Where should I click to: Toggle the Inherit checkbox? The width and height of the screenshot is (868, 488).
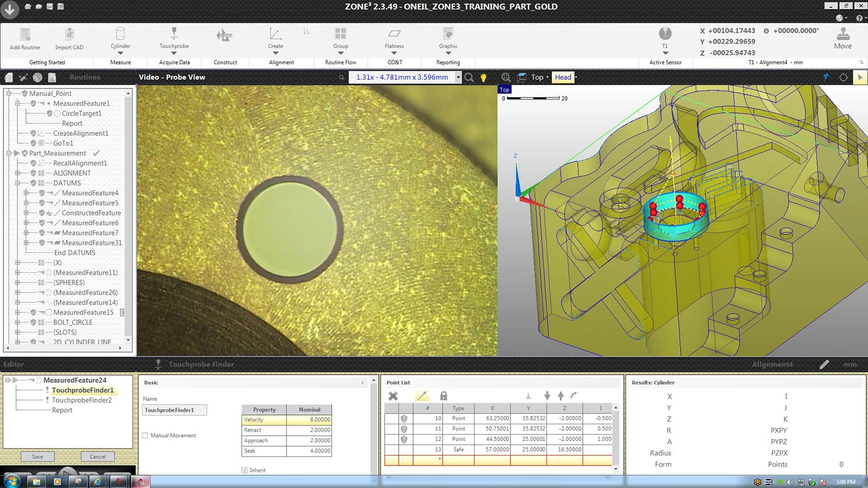pos(244,470)
